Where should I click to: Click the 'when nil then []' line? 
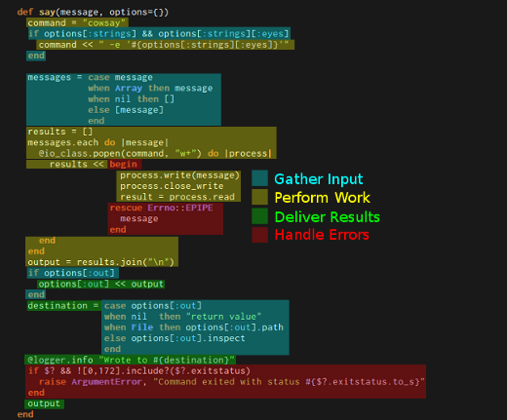(131, 99)
